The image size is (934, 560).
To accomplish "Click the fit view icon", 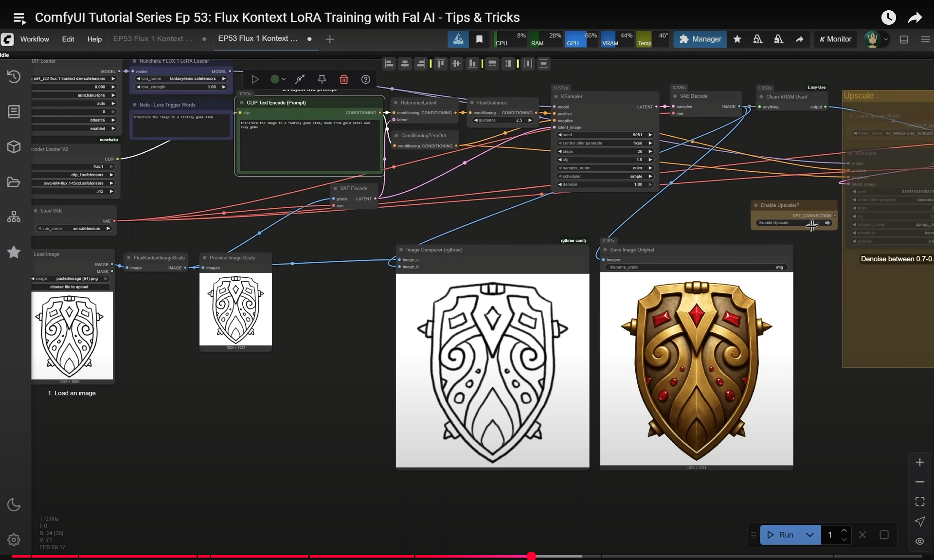I will 919,501.
